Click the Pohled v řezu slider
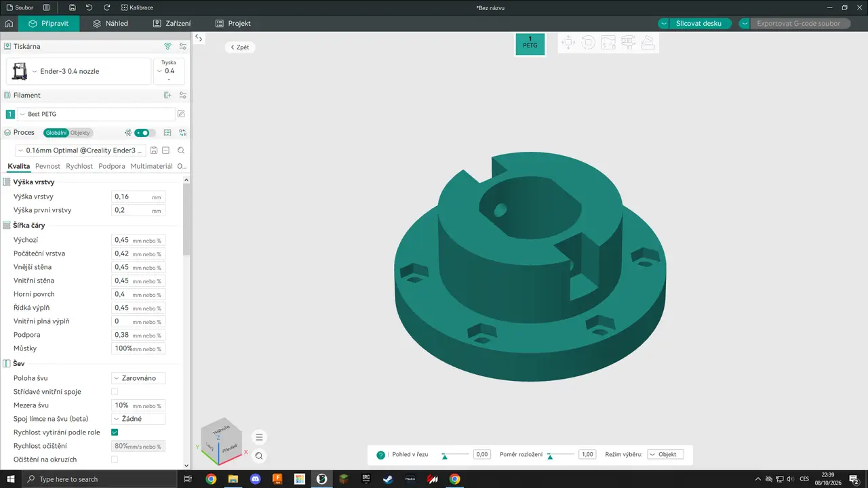 point(455,455)
